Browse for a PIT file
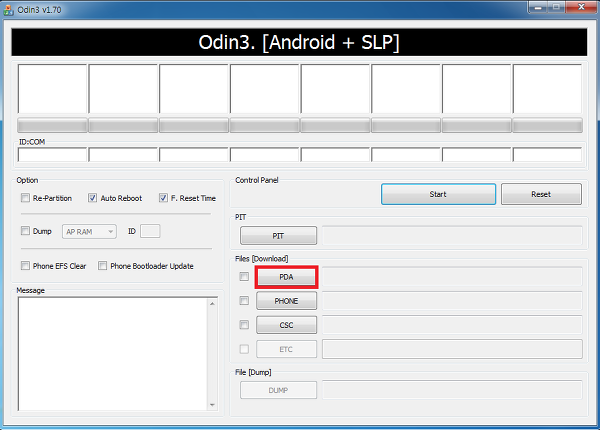 click(279, 236)
